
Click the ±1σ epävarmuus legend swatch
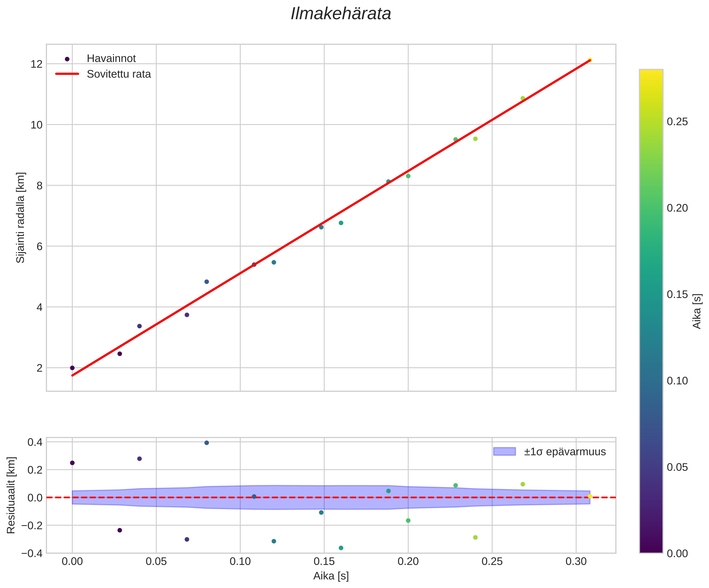[x=505, y=452]
